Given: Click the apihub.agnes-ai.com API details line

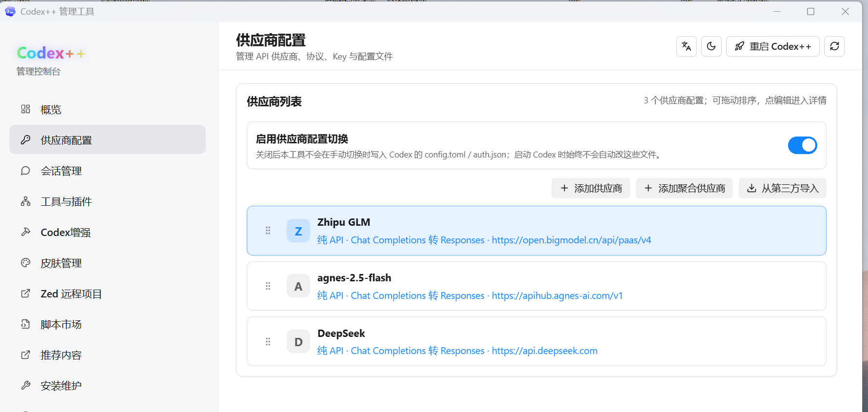Looking at the screenshot, I should coord(470,295).
